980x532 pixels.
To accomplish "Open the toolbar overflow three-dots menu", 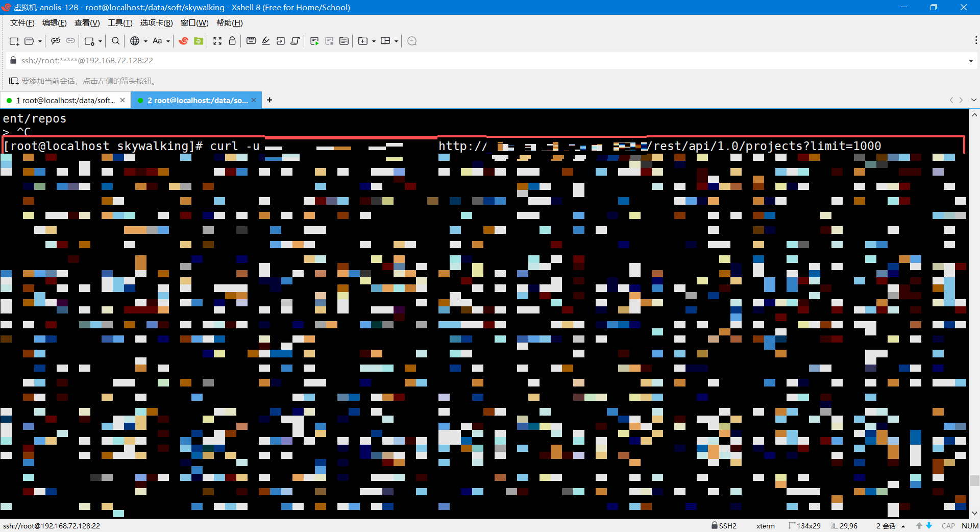I will 976,41.
